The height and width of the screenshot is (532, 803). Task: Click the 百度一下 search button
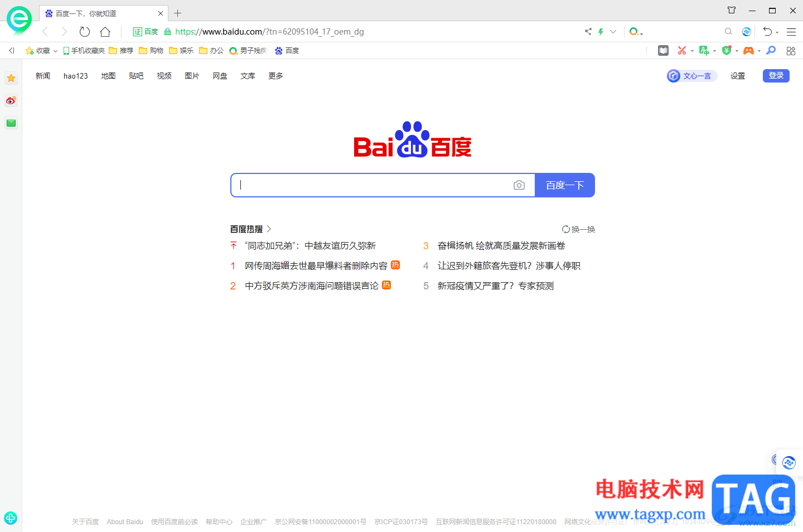click(565, 185)
